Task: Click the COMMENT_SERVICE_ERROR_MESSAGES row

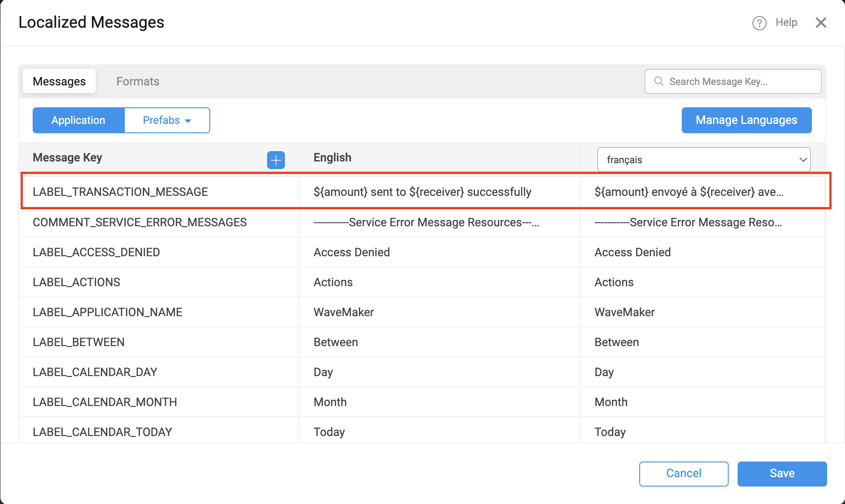Action: click(140, 222)
